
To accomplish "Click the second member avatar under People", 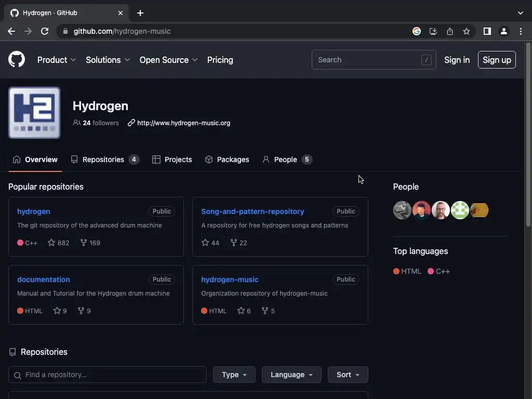I will (x=421, y=210).
